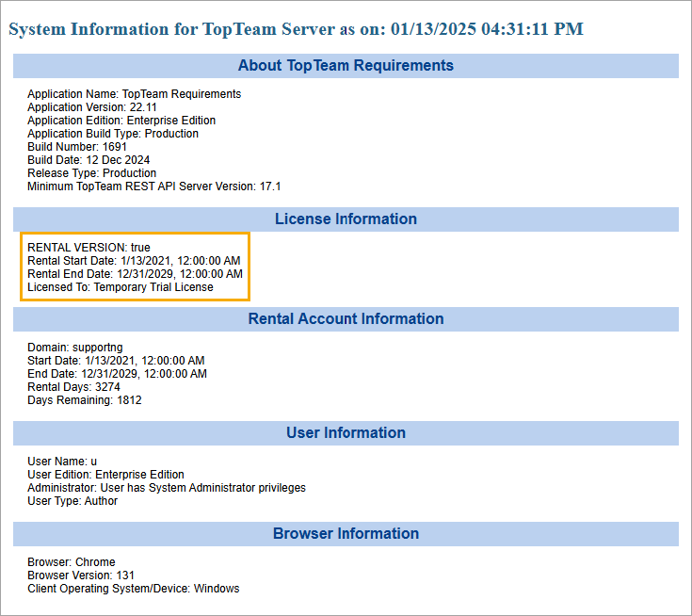Image resolution: width=692 pixels, height=616 pixels.
Task: Select 'Start Date: 1/13/2021, 12:00:00 AM' line
Action: coord(116,361)
